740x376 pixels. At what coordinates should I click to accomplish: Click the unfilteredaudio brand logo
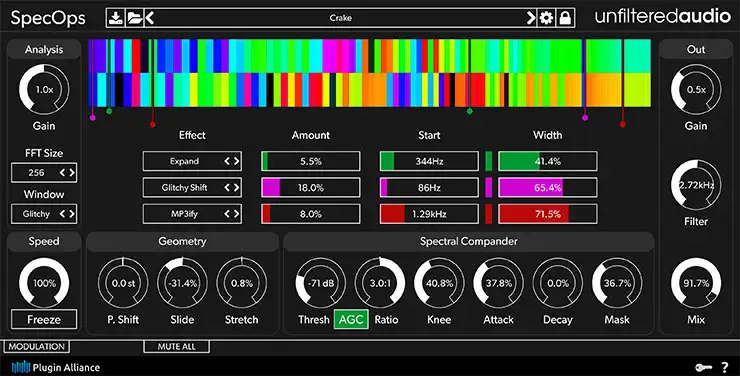pos(663,17)
